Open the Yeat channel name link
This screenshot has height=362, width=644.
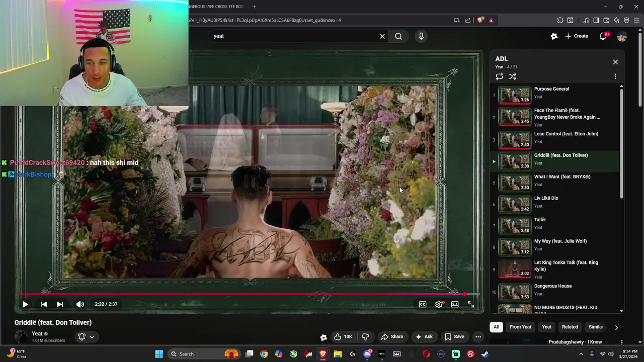pos(37,334)
